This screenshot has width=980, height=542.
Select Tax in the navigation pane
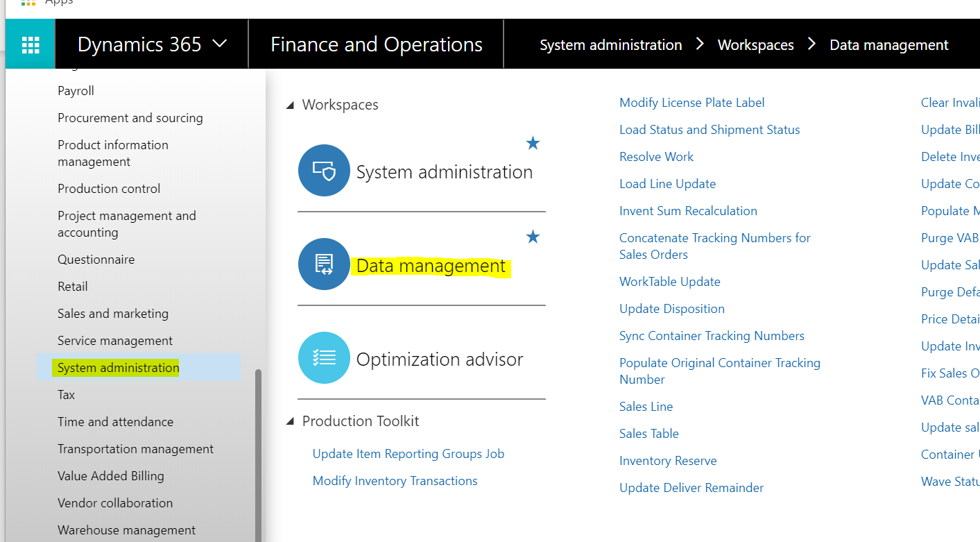tap(66, 394)
